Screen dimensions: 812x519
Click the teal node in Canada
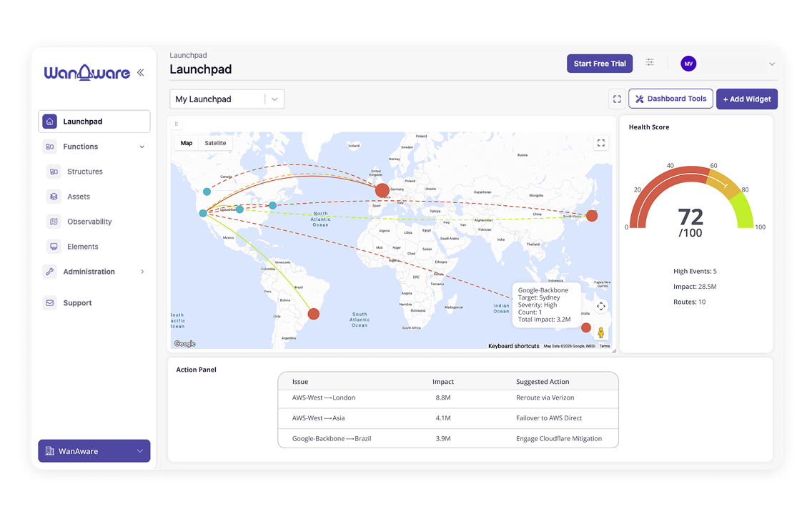pos(207,192)
